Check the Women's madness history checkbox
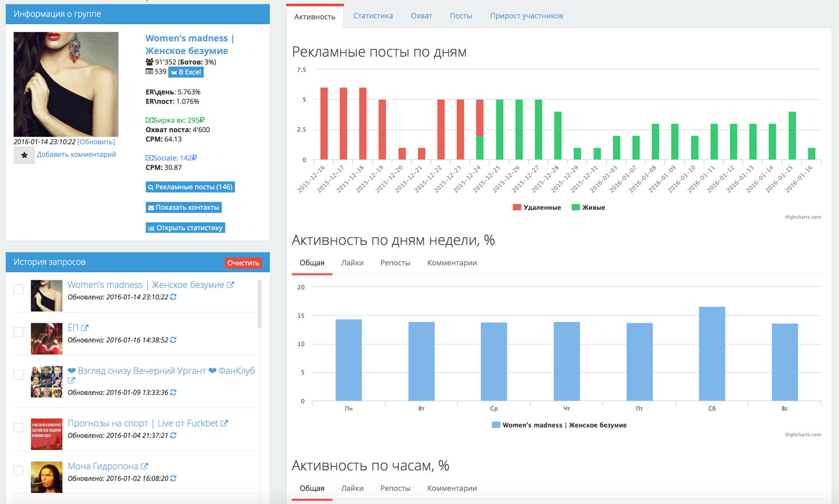The width and height of the screenshot is (839, 504). pyautogui.click(x=18, y=289)
